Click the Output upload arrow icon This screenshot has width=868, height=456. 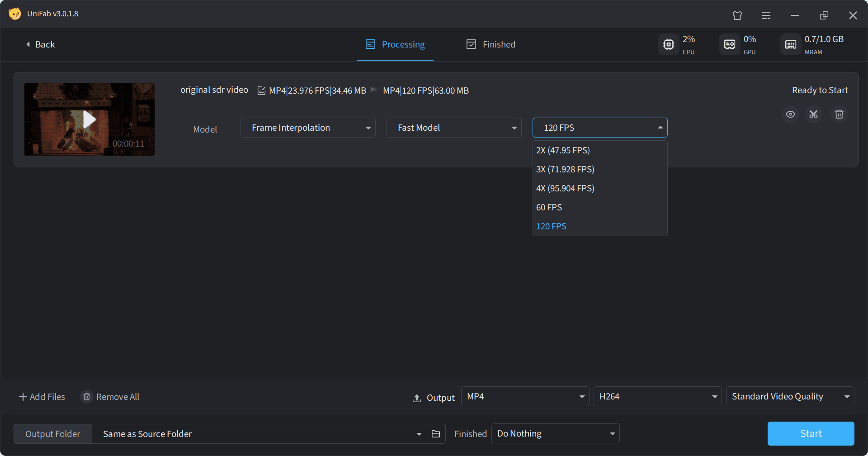[x=417, y=398]
